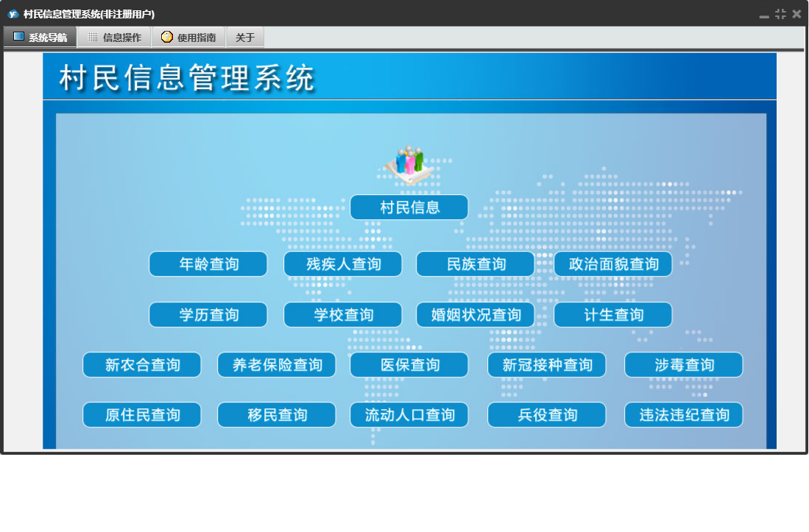This screenshot has width=809, height=532.
Task: View 流动人口查询
Action: click(x=409, y=415)
